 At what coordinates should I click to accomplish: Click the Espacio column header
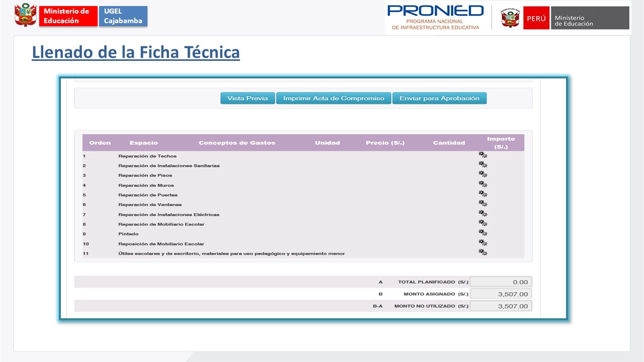(x=143, y=143)
